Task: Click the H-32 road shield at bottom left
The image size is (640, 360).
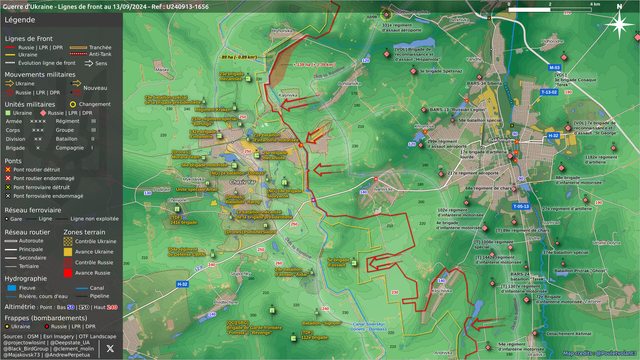Action: coord(182,284)
